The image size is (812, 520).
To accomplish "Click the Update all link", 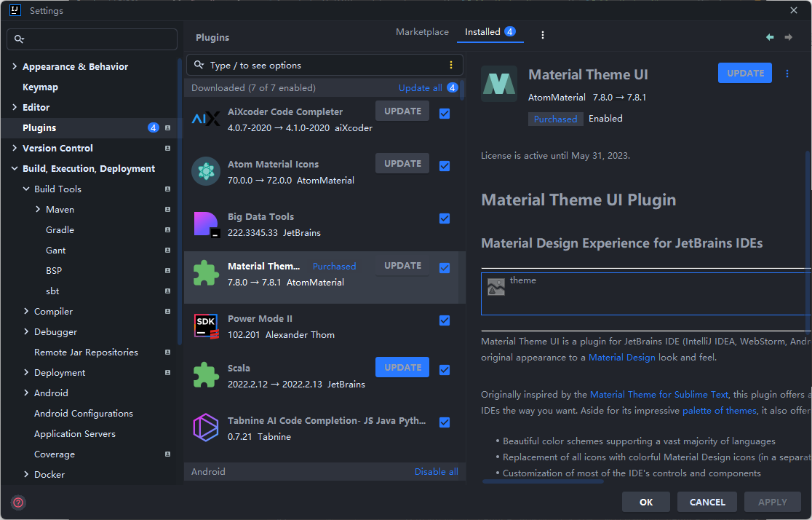I will tap(420, 87).
